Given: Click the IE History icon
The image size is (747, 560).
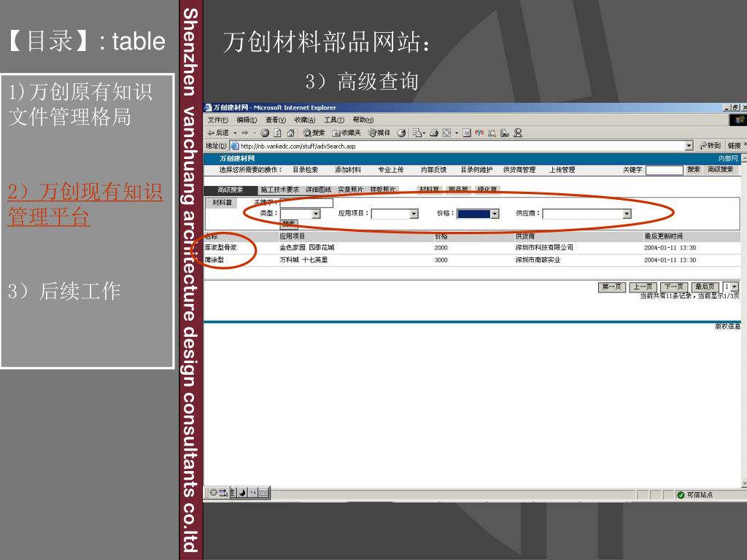Looking at the screenshot, I should click(x=402, y=133).
